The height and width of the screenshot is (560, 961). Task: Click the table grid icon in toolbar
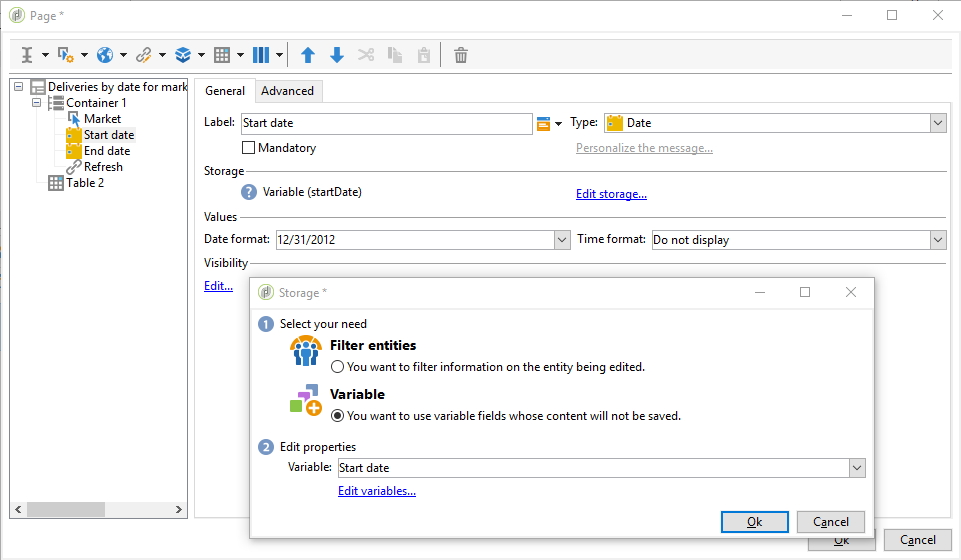pos(222,55)
